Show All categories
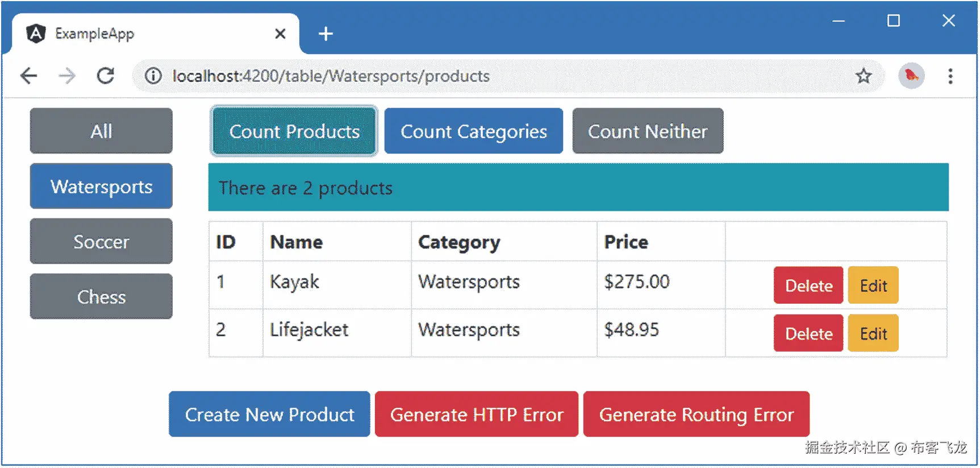This screenshot has height=468, width=980. (101, 131)
